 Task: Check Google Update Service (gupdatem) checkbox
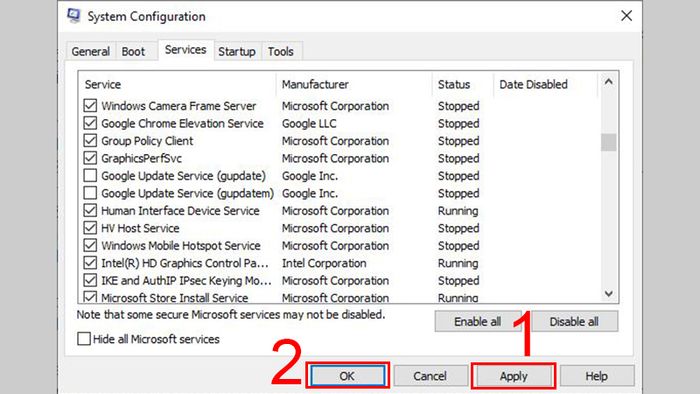[90, 193]
